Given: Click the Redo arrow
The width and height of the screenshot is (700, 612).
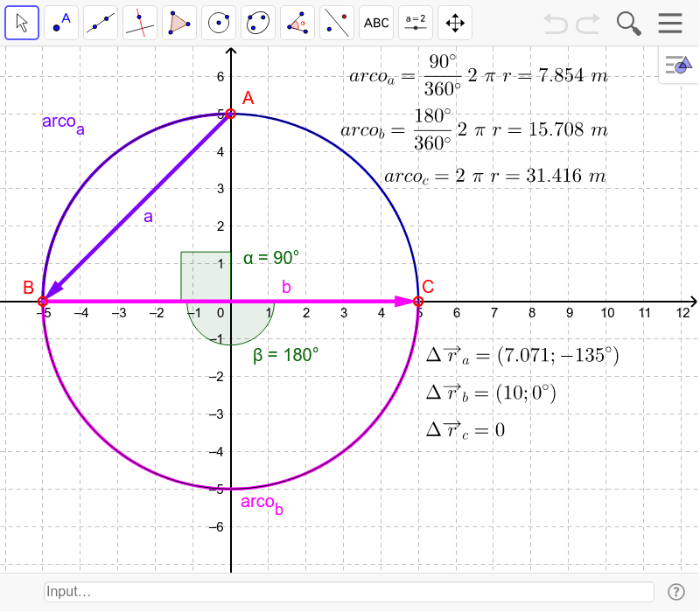Looking at the screenshot, I should tap(588, 24).
